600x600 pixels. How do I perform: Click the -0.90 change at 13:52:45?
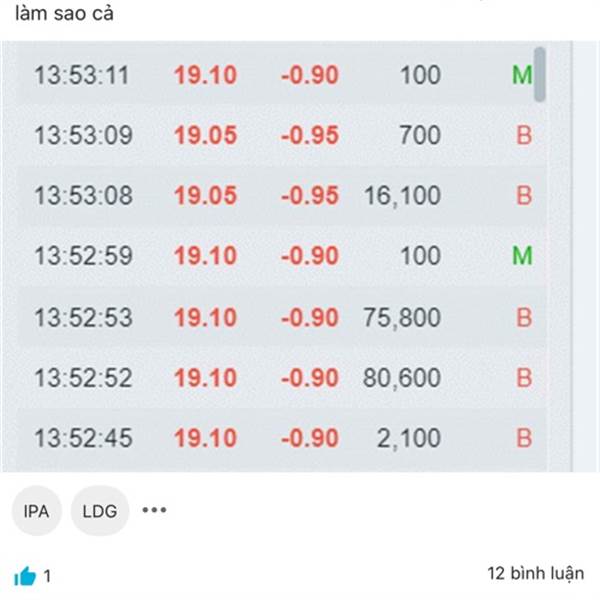(x=310, y=438)
